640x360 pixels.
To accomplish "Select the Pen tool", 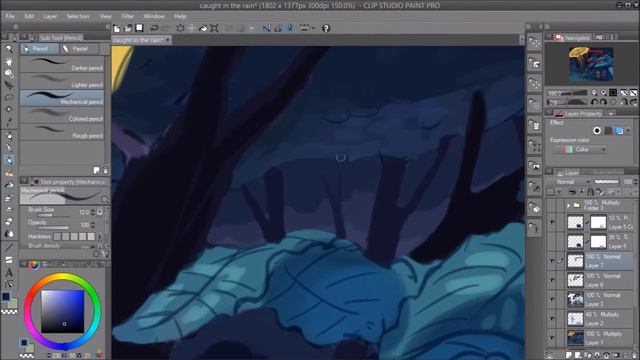I will coord(9,148).
